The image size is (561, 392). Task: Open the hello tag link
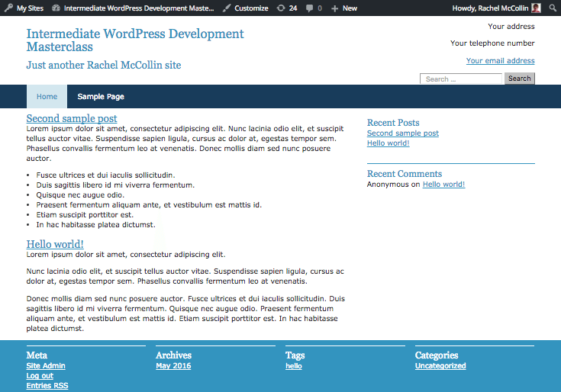294,365
